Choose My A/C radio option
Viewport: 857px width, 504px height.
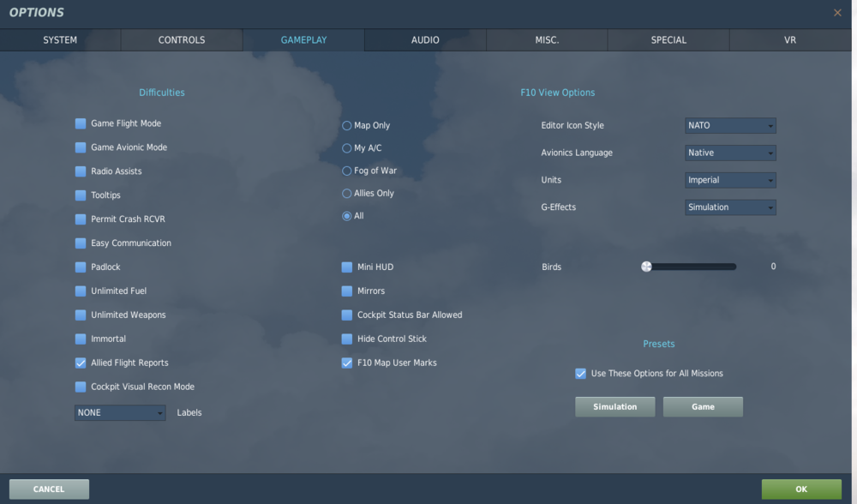coord(346,148)
